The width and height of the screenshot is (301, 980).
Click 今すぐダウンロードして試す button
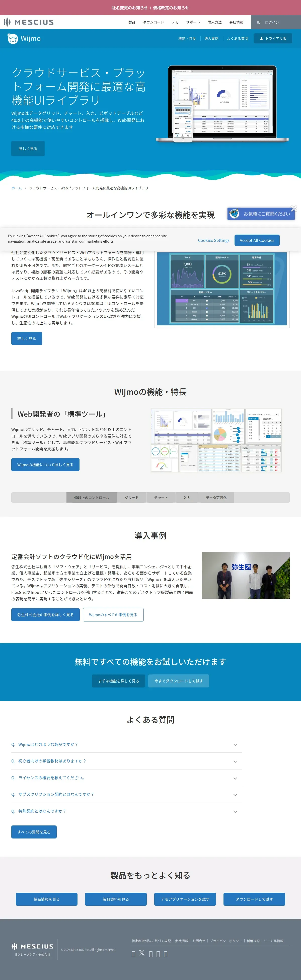pos(179,681)
